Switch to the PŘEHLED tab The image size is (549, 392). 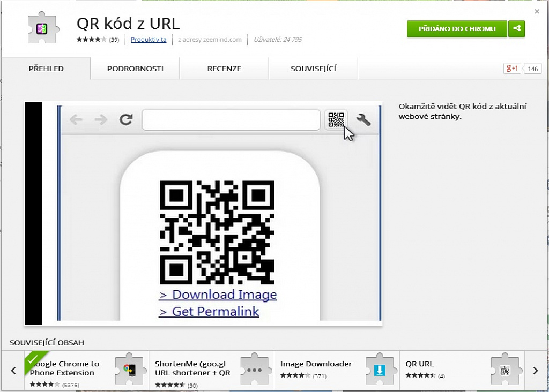pos(46,69)
